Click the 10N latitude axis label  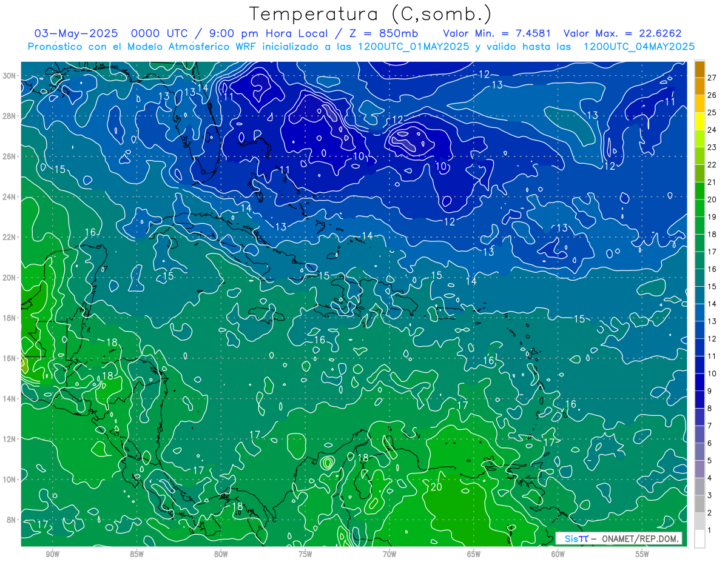click(10, 479)
